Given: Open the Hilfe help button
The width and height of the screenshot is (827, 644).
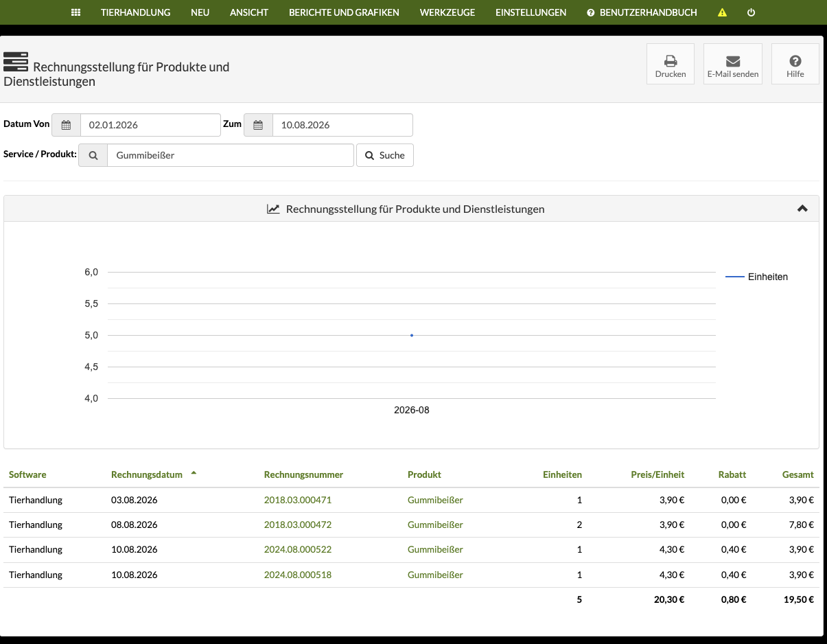Looking at the screenshot, I should [795, 64].
